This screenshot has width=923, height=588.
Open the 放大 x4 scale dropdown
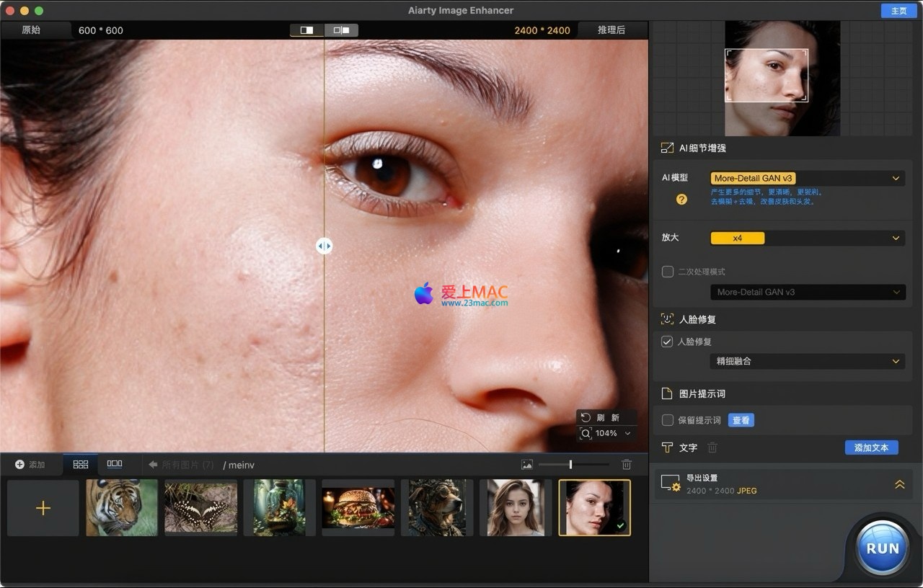pyautogui.click(x=807, y=238)
